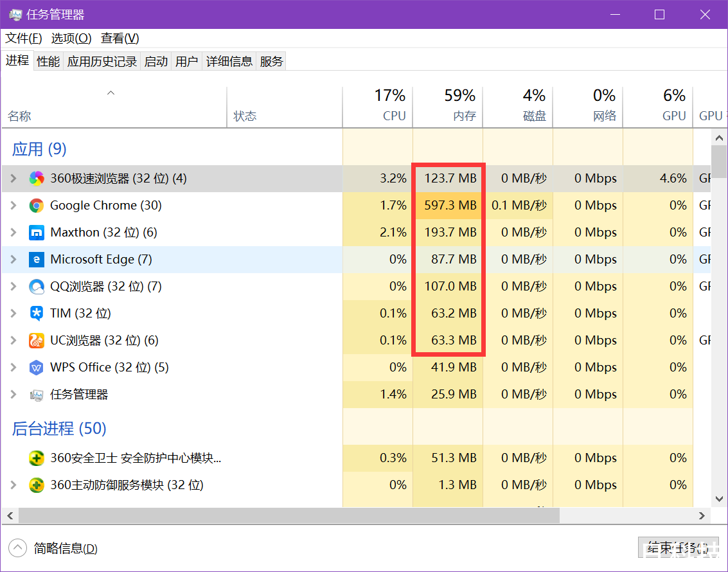Click the vertical scrollbar down arrow
Screen dimensions: 728x572
[x=718, y=499]
